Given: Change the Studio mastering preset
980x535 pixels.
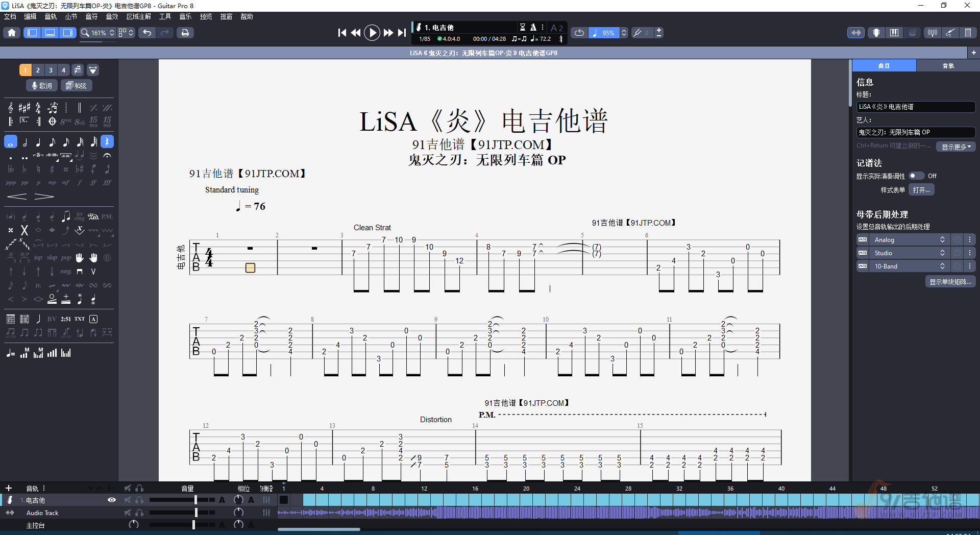Looking at the screenshot, I should click(x=909, y=253).
